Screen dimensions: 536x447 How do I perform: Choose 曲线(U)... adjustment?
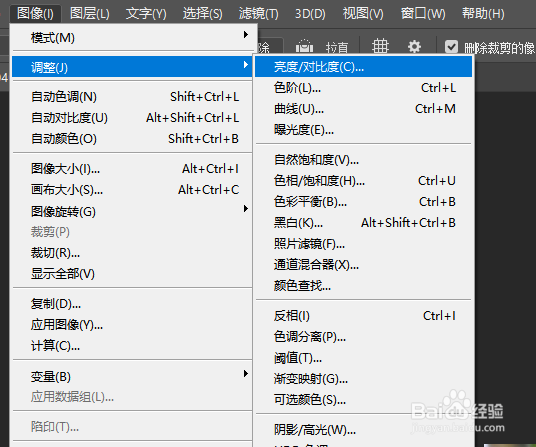(363, 109)
